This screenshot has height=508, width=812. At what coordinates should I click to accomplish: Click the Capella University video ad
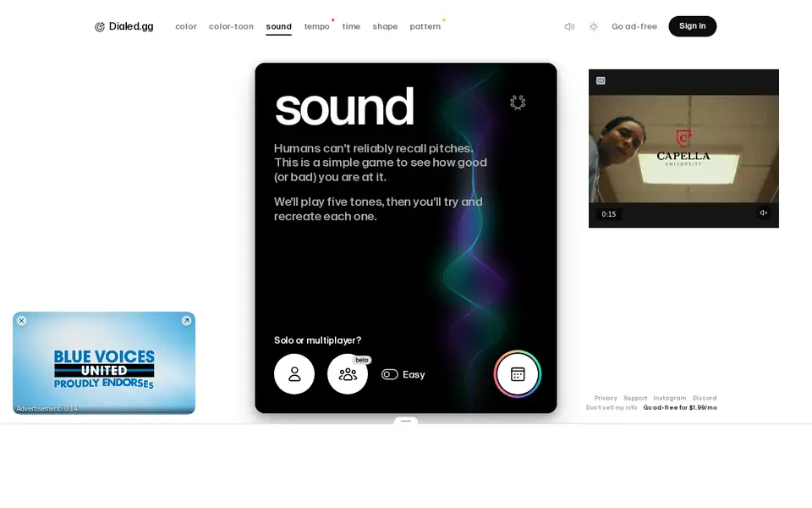point(683,148)
